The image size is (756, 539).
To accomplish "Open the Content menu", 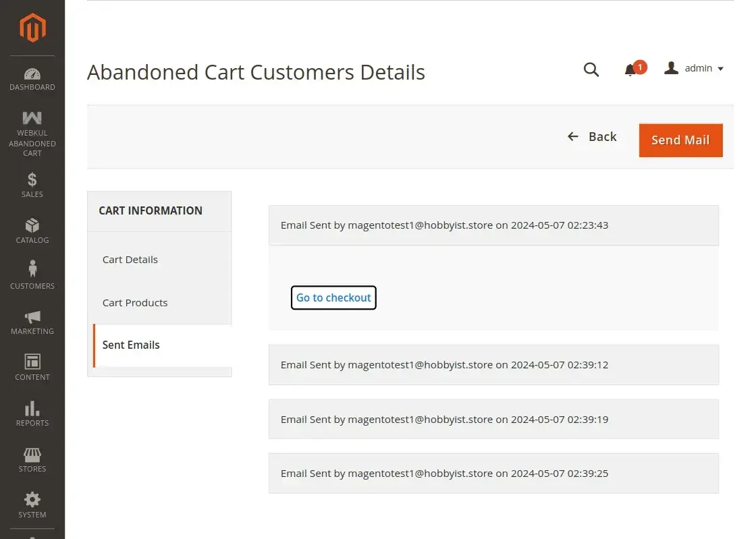I will pyautogui.click(x=32, y=367).
